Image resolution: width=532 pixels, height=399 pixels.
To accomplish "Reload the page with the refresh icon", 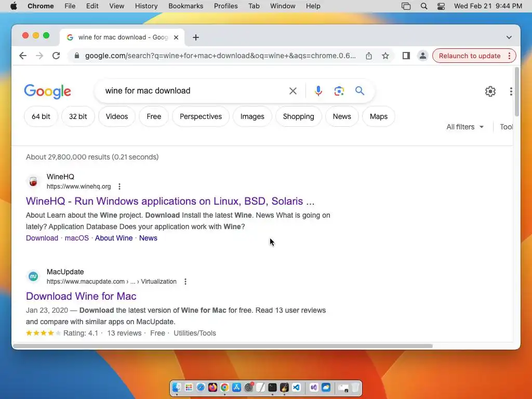I will point(56,56).
